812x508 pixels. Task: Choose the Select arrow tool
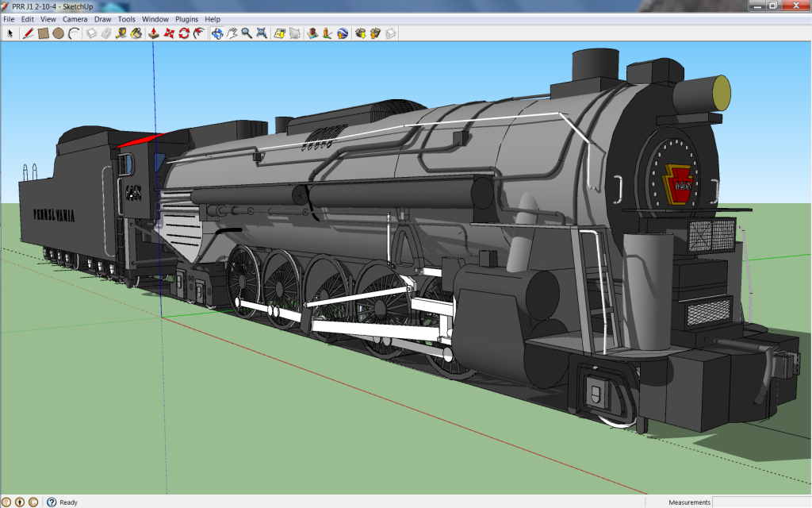[x=10, y=33]
